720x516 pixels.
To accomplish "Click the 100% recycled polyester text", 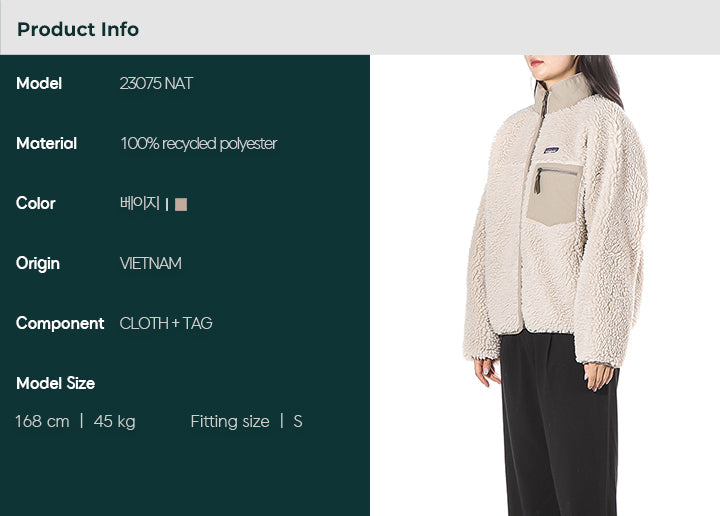I will tap(198, 144).
